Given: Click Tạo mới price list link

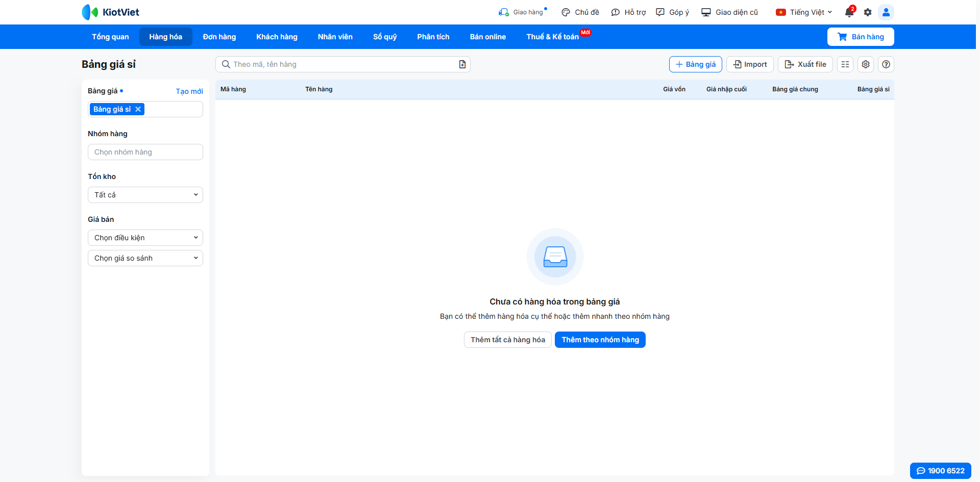Looking at the screenshot, I should [x=189, y=91].
